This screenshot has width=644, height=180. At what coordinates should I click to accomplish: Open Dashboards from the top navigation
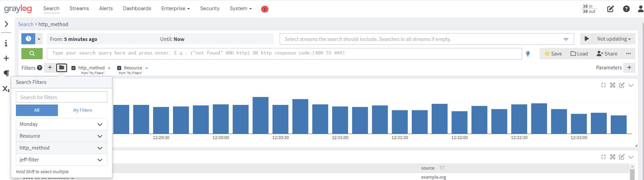pyautogui.click(x=137, y=8)
